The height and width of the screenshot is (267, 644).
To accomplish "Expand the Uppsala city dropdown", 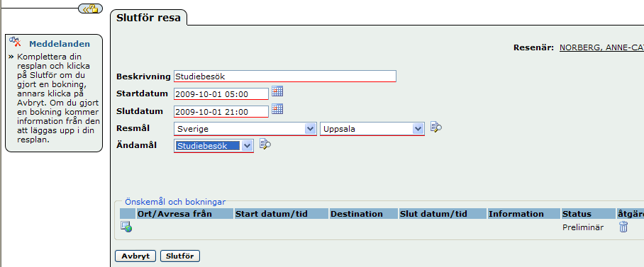I will pyautogui.click(x=418, y=129).
